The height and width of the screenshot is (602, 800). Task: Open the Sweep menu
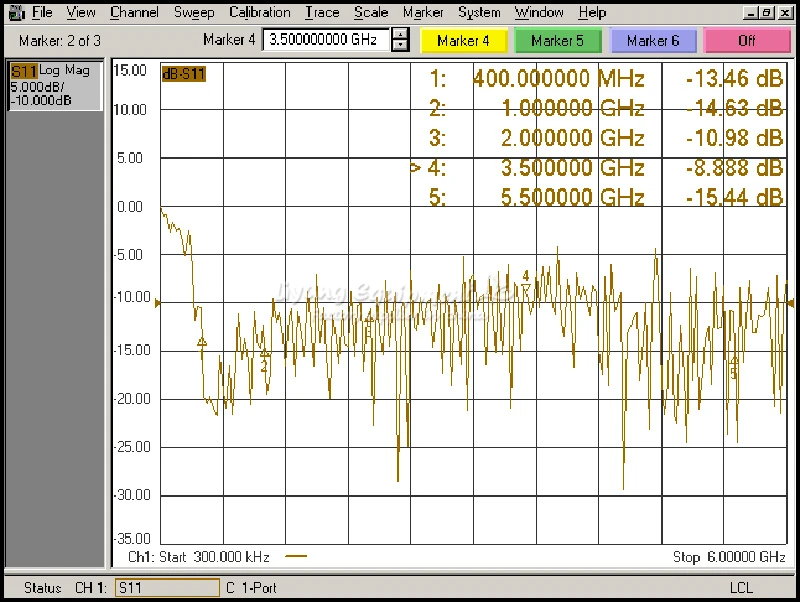coord(194,13)
